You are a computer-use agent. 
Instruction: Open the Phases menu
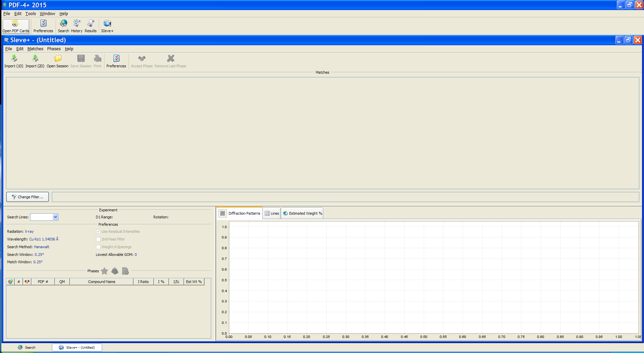[54, 49]
